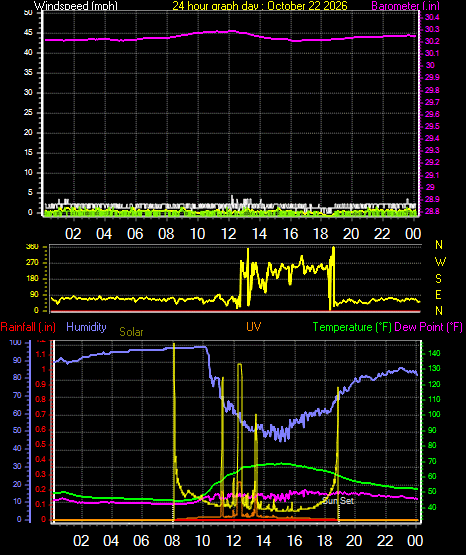Click the "12" hour label under windspeed chart

coord(228,234)
